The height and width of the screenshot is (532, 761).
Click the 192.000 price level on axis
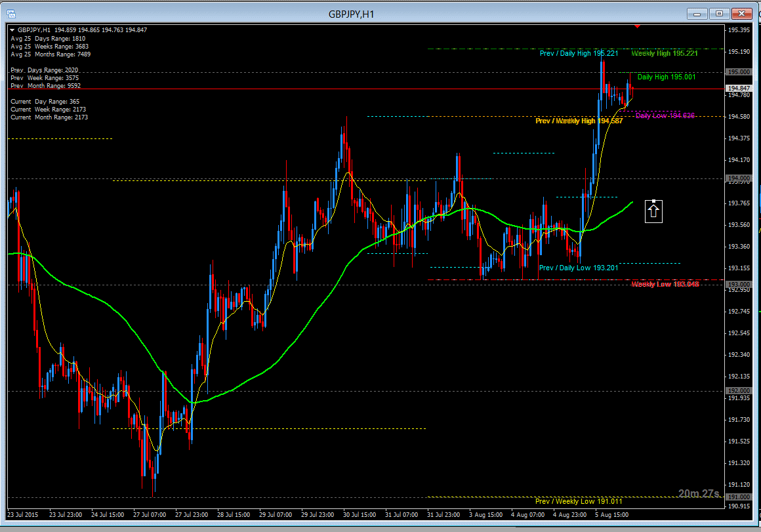pos(739,391)
